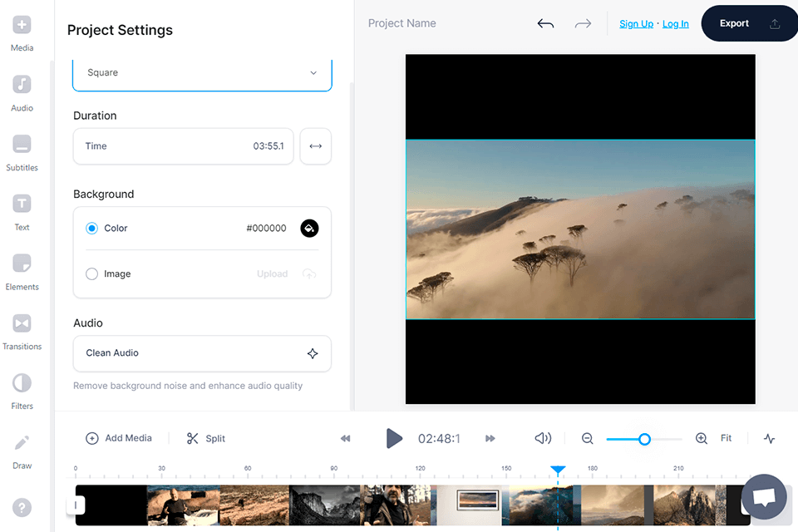Click the blue playhead marker on timeline
This screenshot has width=798, height=532.
coord(558,470)
